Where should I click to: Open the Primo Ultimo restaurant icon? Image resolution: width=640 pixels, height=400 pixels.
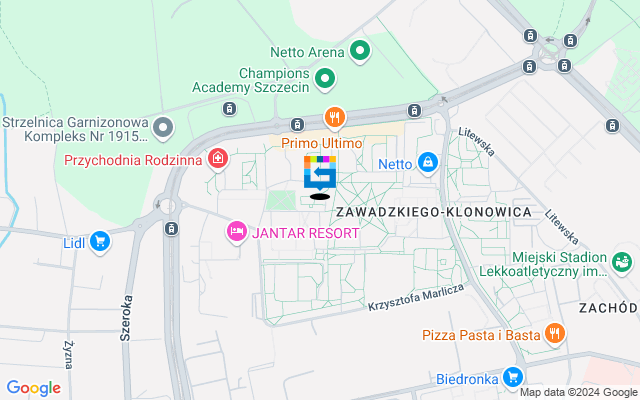pos(335,119)
